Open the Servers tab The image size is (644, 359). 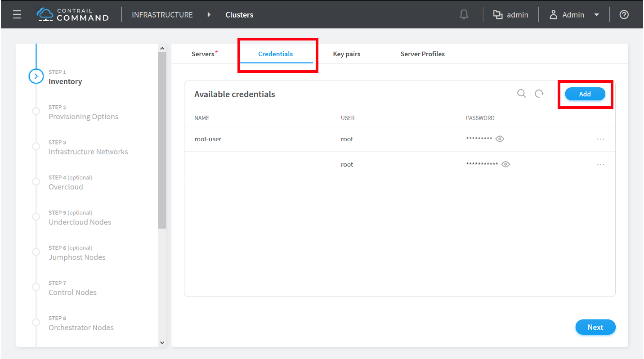coord(203,54)
